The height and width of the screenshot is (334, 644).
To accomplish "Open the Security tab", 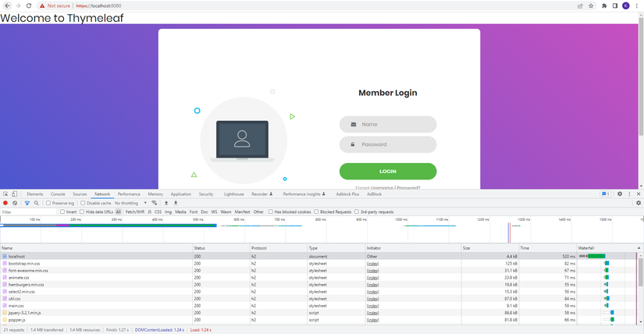I will click(x=206, y=194).
